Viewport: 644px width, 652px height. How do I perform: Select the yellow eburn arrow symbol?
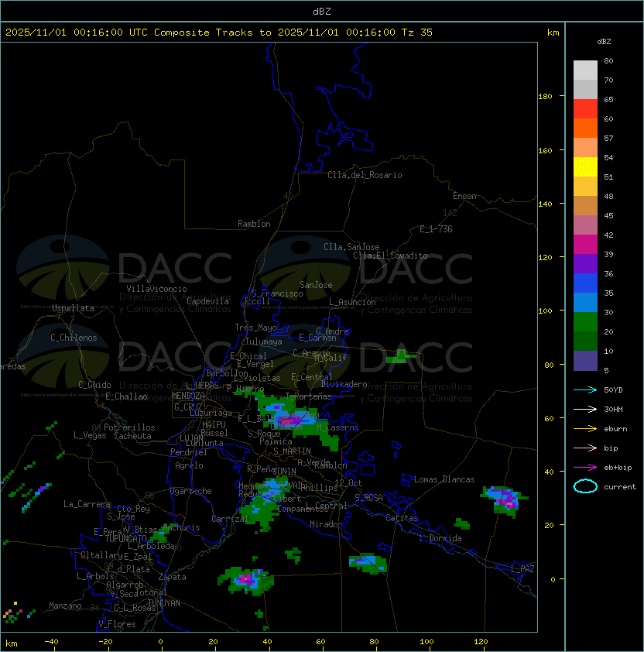click(x=585, y=428)
